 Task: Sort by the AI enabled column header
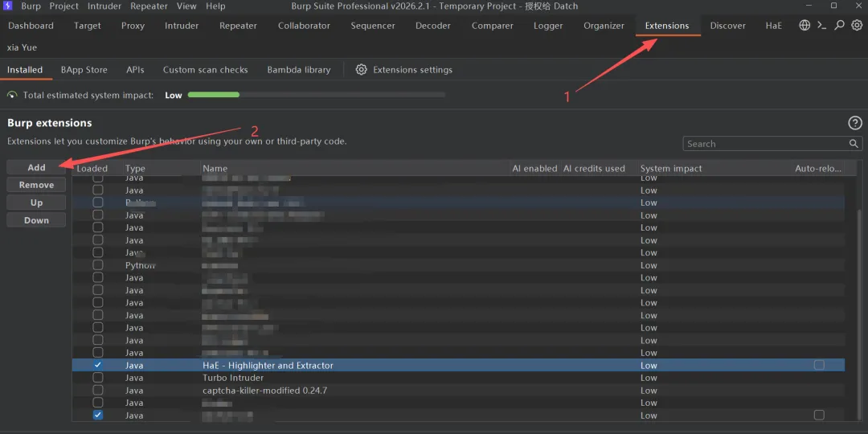(x=534, y=168)
